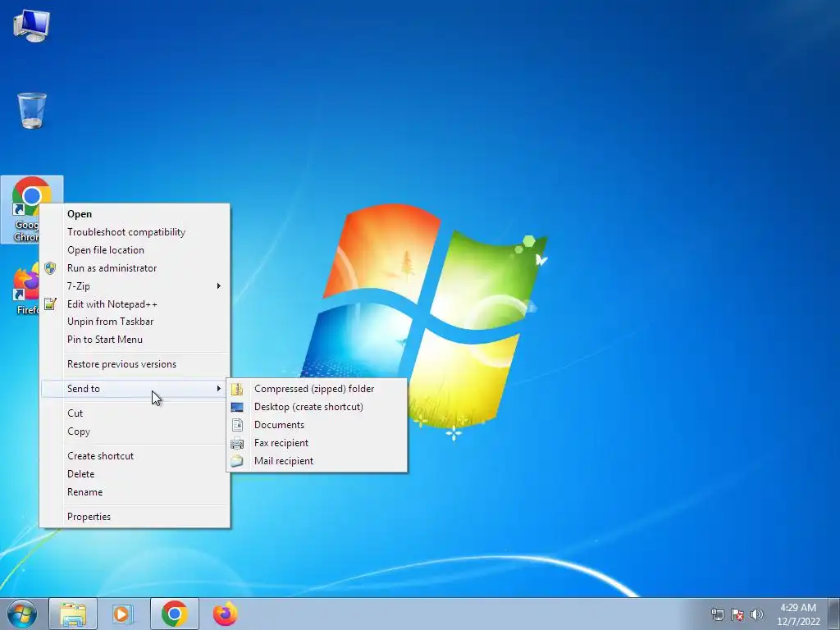Open Properties from the context menu
Screen dimensions: 840x630
point(135,517)
